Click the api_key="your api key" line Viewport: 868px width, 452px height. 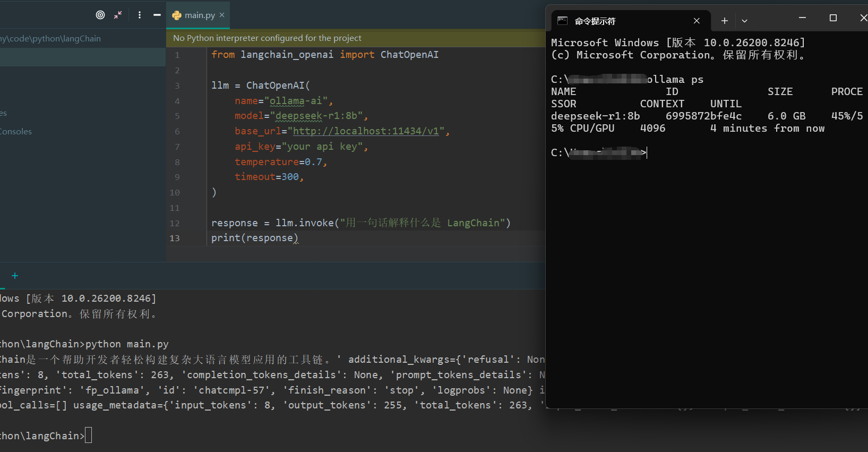301,147
